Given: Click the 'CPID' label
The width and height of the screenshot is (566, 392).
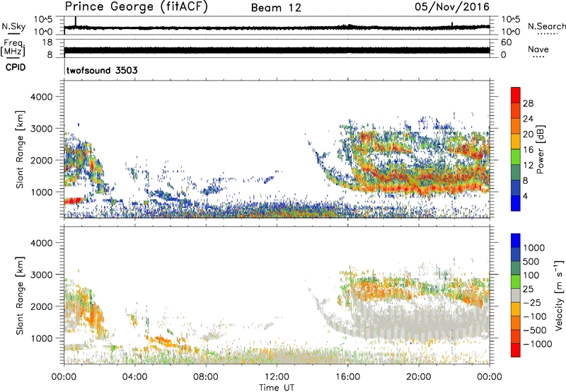Looking at the screenshot, I should pyautogui.click(x=16, y=67).
